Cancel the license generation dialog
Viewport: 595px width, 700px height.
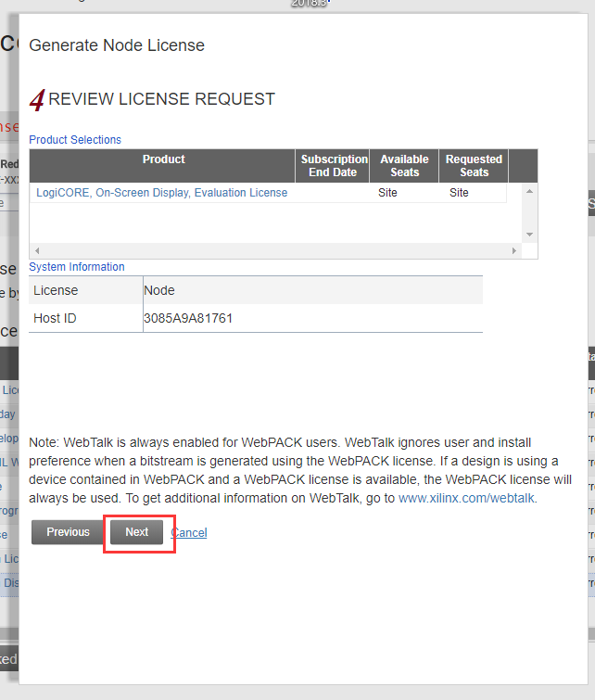click(189, 532)
